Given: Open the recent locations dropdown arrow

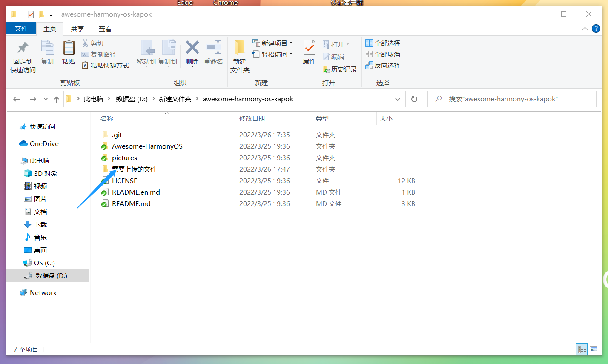Looking at the screenshot, I should click(x=46, y=99).
